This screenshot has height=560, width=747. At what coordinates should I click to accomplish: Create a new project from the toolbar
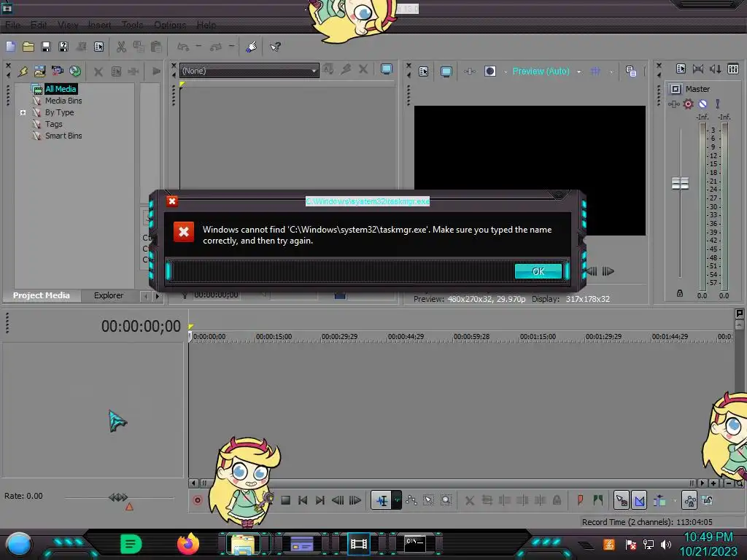click(10, 47)
